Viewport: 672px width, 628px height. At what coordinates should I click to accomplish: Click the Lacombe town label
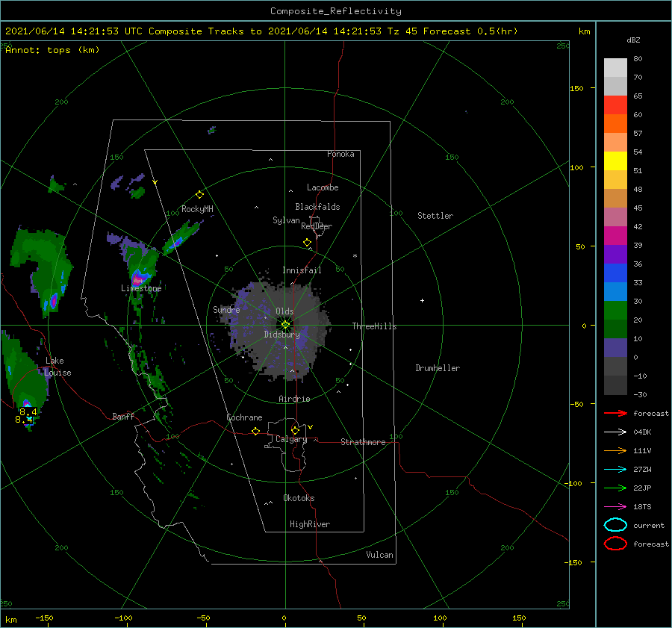coord(323,187)
